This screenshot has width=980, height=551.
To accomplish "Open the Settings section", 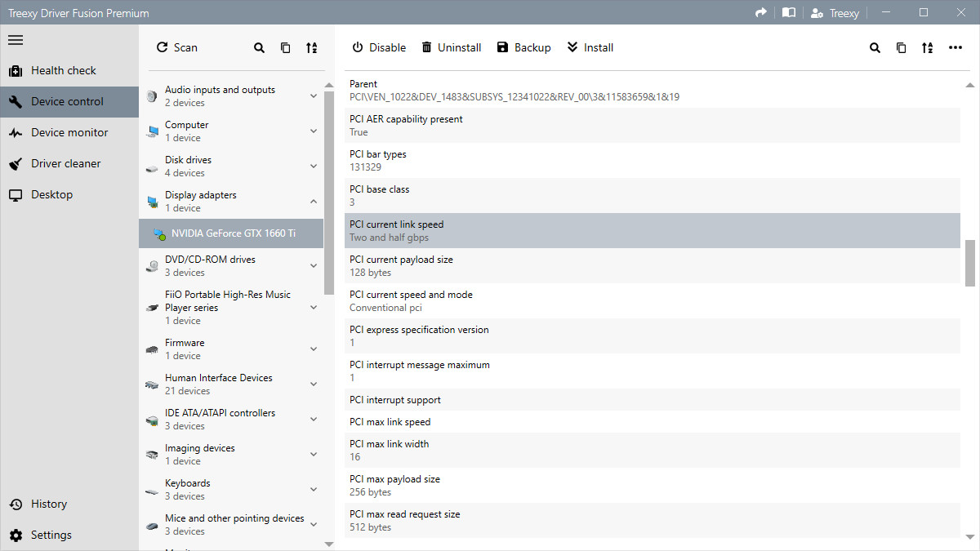I will tap(51, 535).
